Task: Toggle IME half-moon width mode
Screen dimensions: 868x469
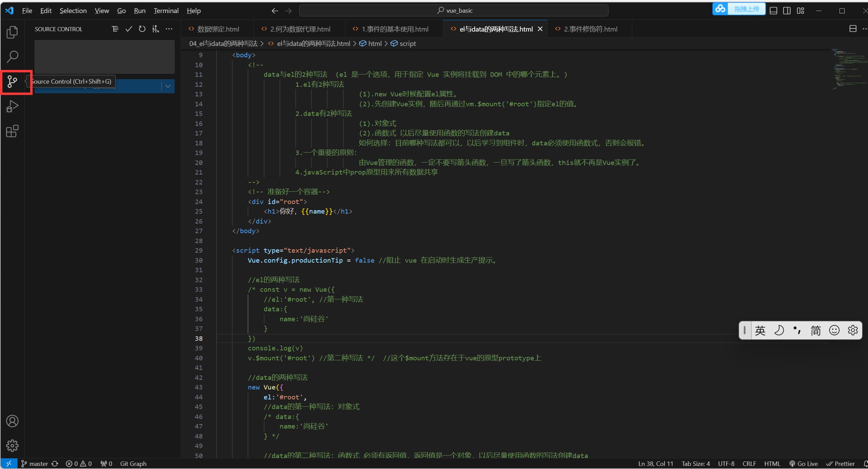Action: tap(779, 330)
